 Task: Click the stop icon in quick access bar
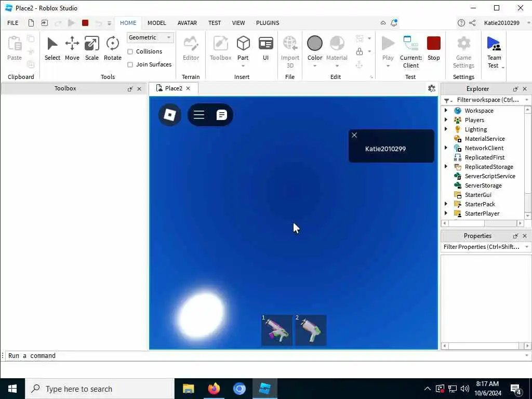(x=85, y=23)
